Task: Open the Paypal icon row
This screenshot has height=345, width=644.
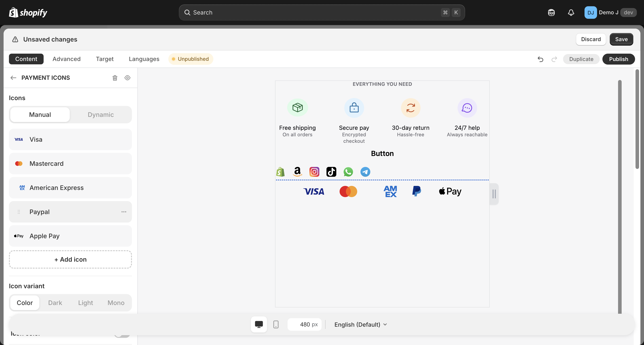Action: pos(70,212)
